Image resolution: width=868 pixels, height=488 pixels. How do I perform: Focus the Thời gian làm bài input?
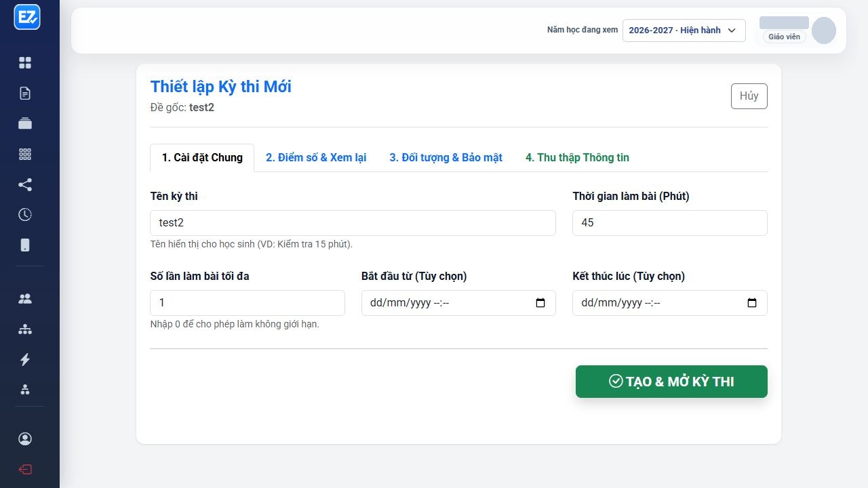click(670, 223)
